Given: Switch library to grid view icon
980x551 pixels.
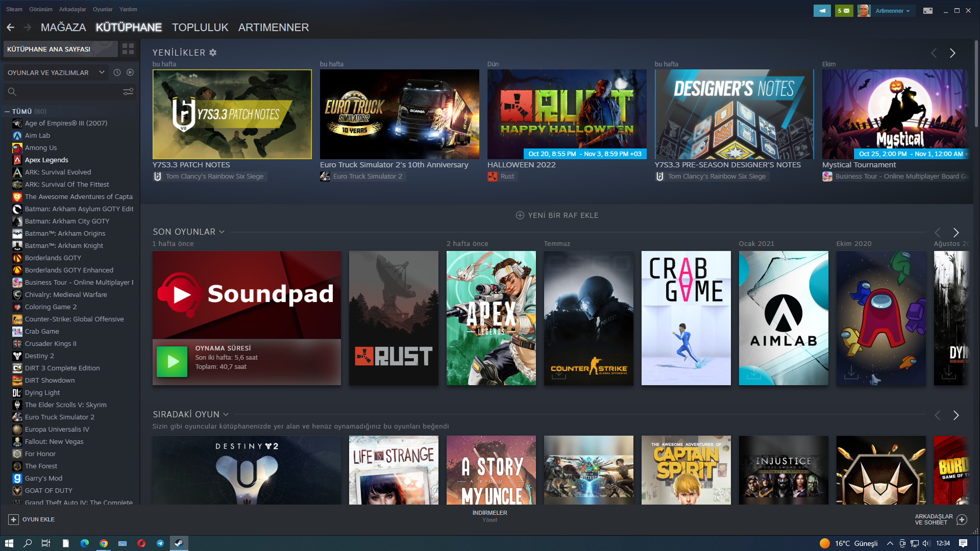Looking at the screenshot, I should coord(128,49).
